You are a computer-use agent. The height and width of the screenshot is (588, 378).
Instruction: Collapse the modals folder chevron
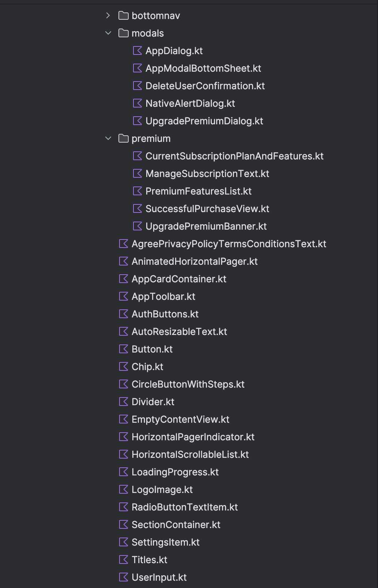[108, 33]
